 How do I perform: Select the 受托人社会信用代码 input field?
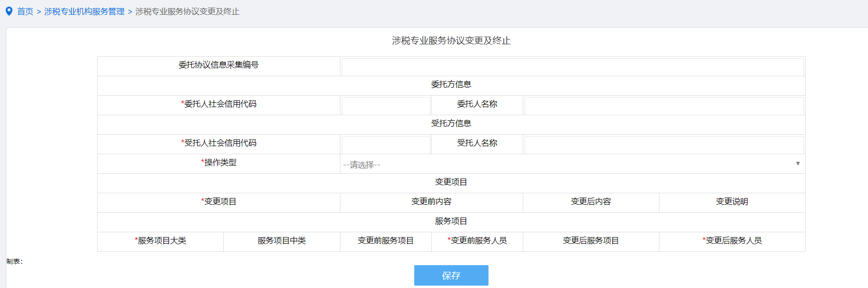coord(386,145)
